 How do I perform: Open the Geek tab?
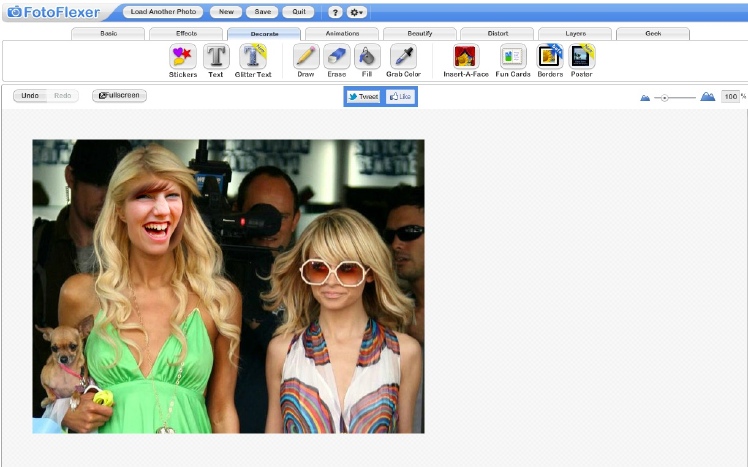pyautogui.click(x=653, y=34)
